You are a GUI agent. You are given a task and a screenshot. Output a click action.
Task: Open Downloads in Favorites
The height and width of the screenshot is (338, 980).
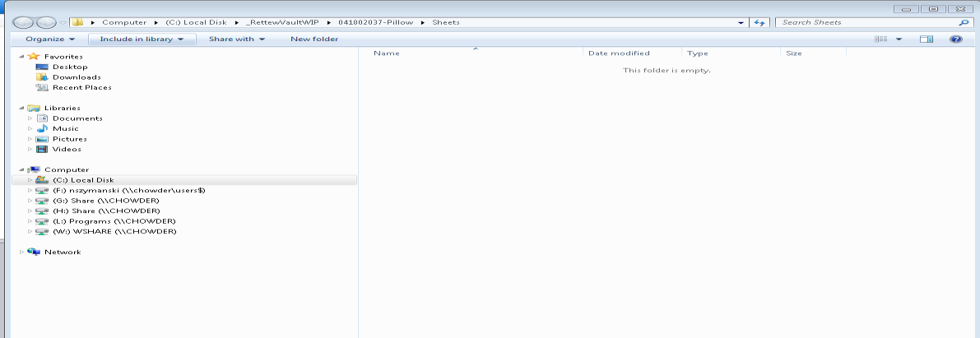[77, 77]
